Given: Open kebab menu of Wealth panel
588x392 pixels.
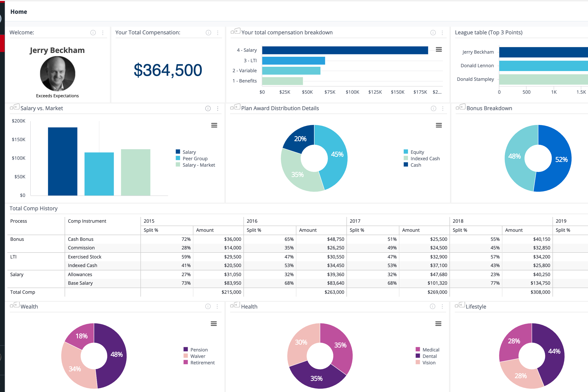Looking at the screenshot, I should [217, 306].
